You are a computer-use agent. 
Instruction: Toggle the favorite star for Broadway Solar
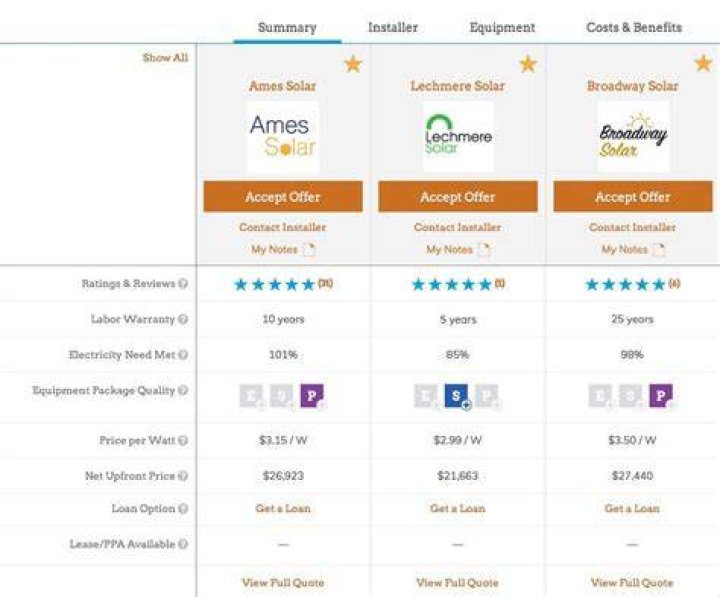pyautogui.click(x=703, y=63)
